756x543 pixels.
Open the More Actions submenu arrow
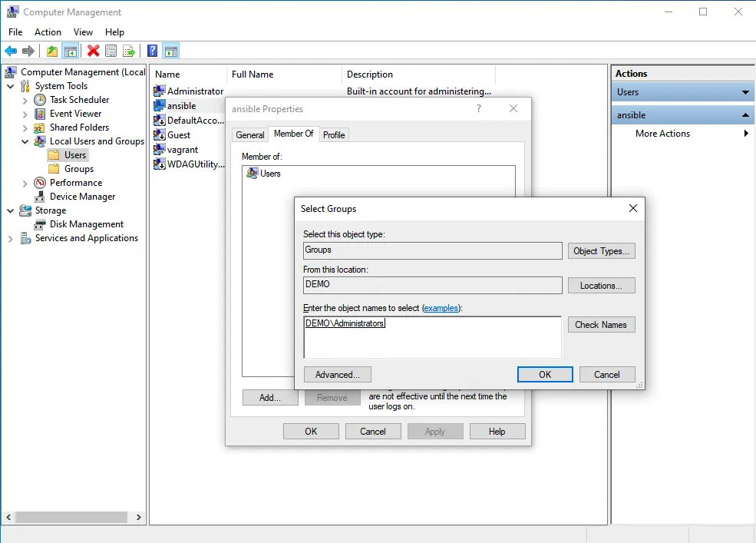(x=746, y=134)
